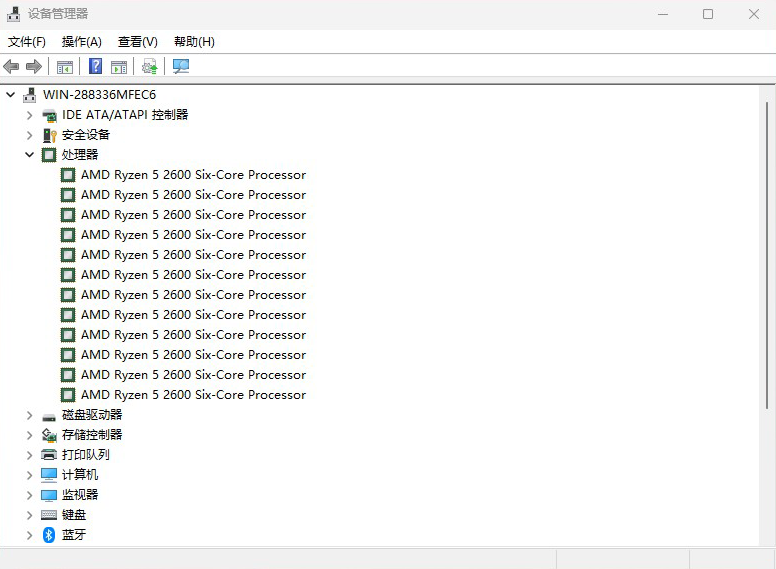The height and width of the screenshot is (569, 776).
Task: Select the 安全设备 label
Action: (x=86, y=135)
